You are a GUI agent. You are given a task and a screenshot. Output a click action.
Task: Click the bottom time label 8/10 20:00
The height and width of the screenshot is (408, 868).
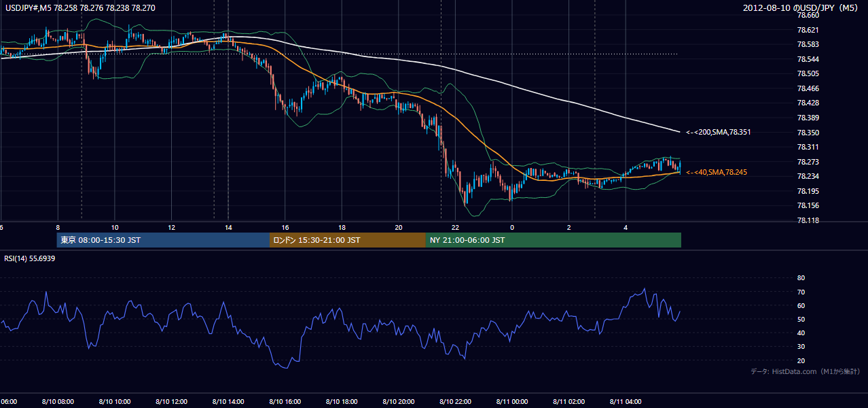399,401
